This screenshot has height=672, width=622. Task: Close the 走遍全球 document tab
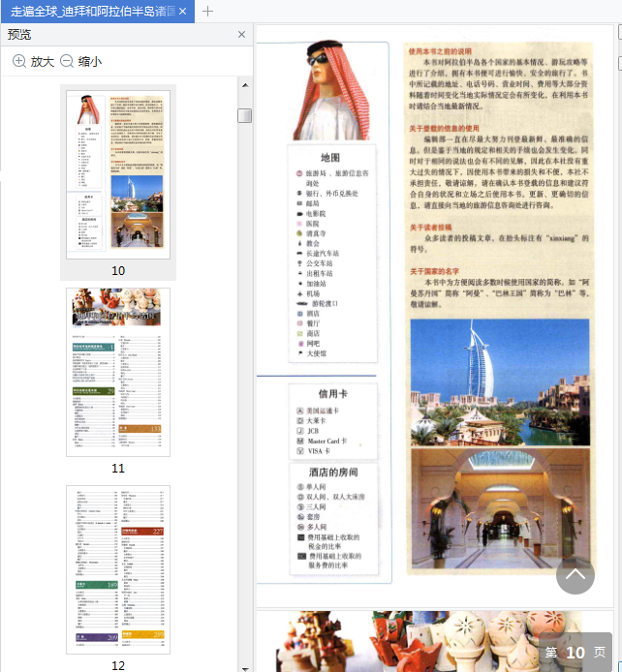coord(183,12)
